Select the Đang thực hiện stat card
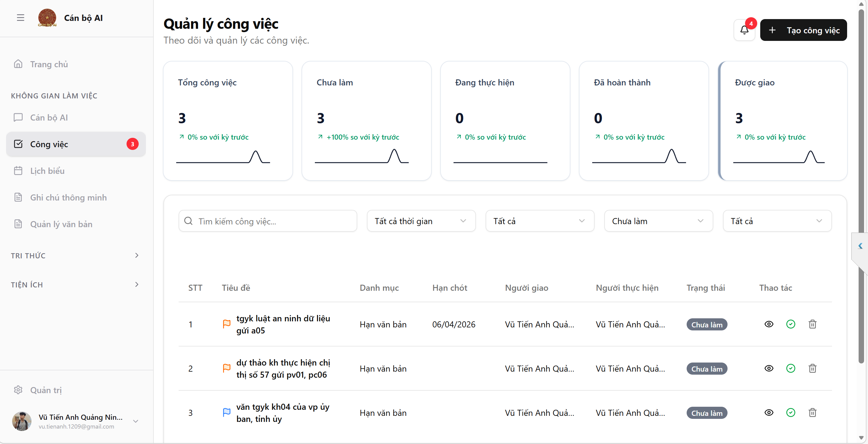 [x=505, y=121]
